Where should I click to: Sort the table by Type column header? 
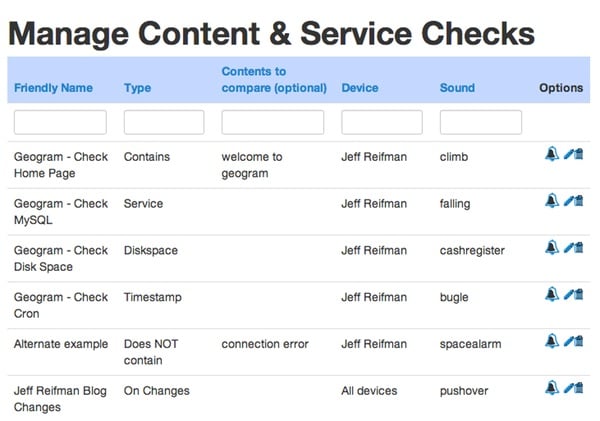[x=137, y=88]
